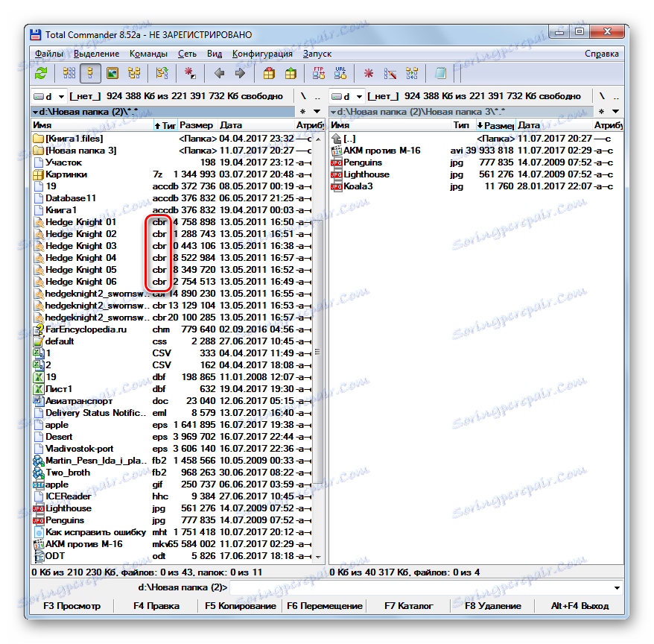This screenshot has height=644, width=654.
Task: Select [..] parent folder row, right panel
Action: (475, 139)
